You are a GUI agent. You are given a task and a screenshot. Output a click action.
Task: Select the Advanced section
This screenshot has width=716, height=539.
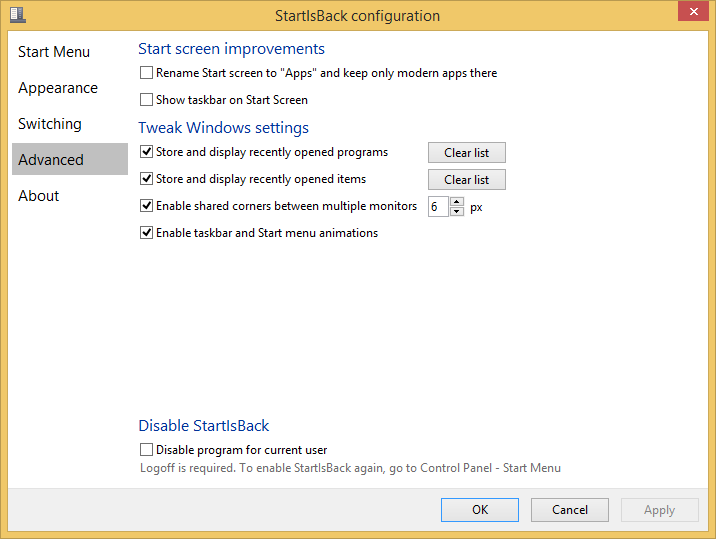click(x=51, y=160)
